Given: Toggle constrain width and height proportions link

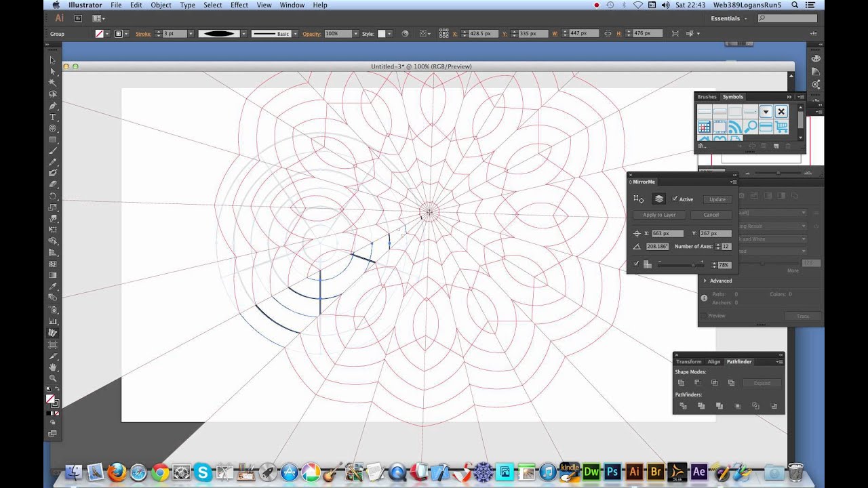Looking at the screenshot, I should coord(608,33).
